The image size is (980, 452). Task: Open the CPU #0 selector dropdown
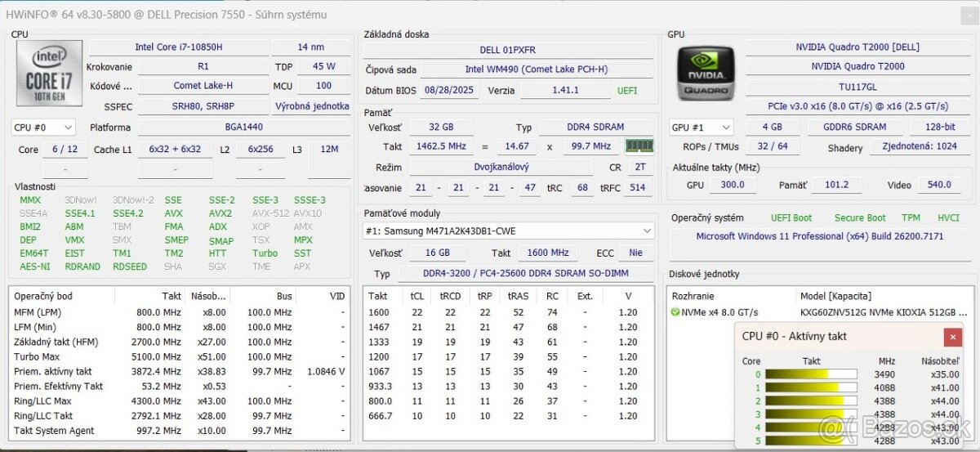pyautogui.click(x=43, y=128)
